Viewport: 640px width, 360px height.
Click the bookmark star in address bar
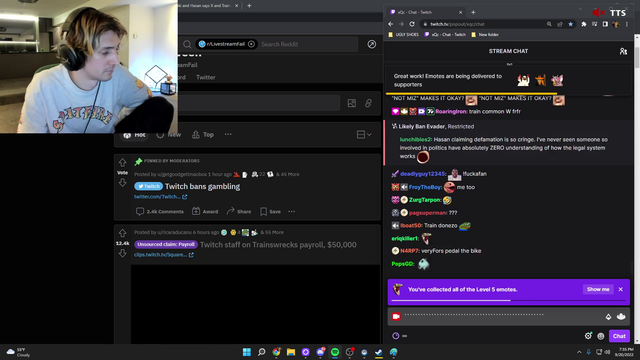tap(571, 24)
